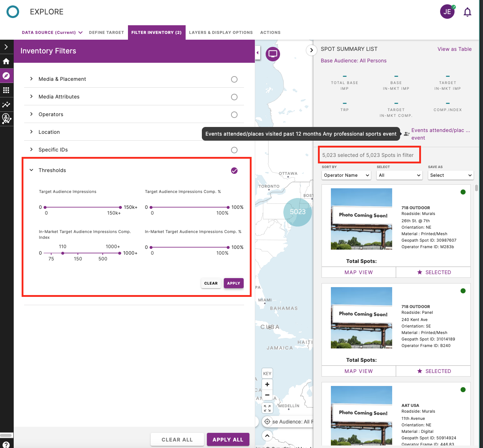Click the Comp. Index slider handle at 110
The image size is (483, 448).
point(63,253)
